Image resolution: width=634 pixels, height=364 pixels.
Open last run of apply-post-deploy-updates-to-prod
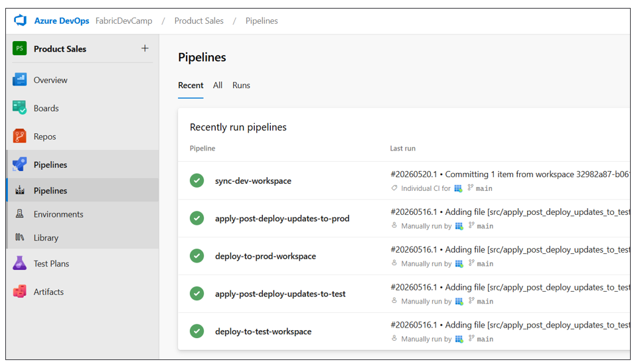[x=510, y=212]
